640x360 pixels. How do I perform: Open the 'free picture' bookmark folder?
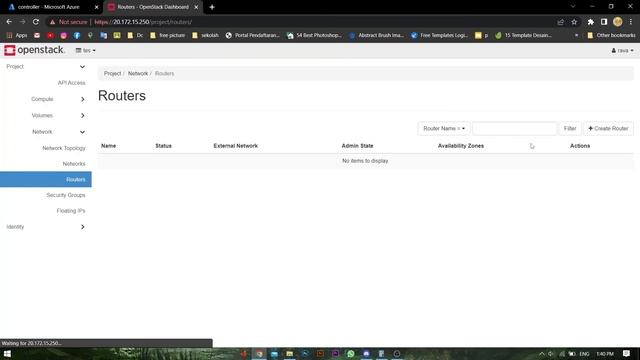click(167, 36)
